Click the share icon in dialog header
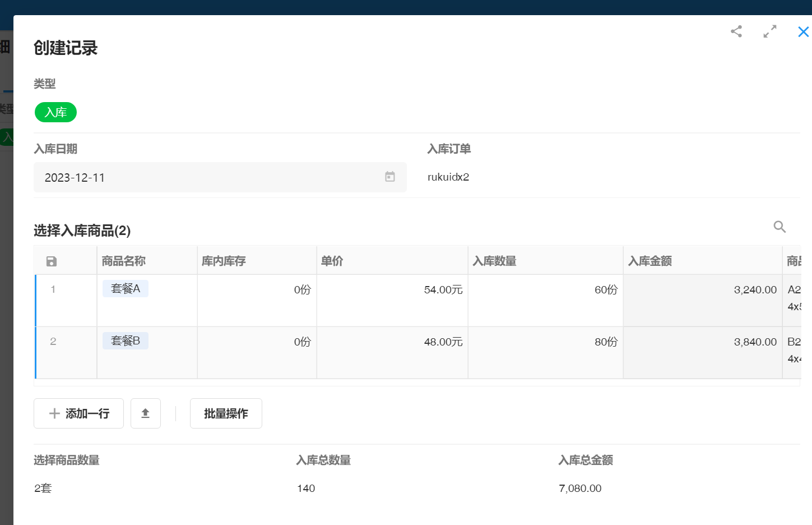This screenshot has width=812, height=525. click(x=736, y=31)
